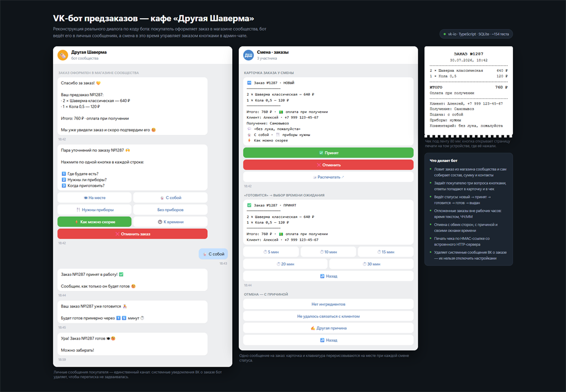Viewport: 566px width, 392px height.
Task: Select reason Нет ингредиентов
Action: [x=328, y=304]
